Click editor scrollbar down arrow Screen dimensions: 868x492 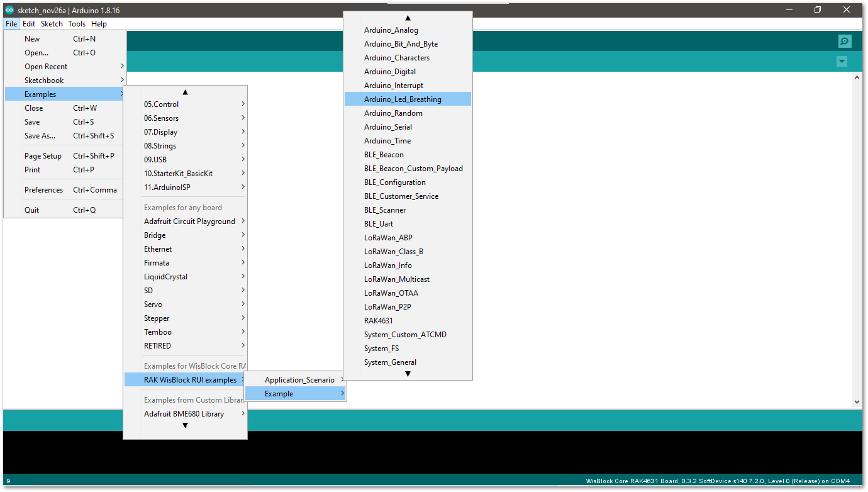[x=857, y=401]
